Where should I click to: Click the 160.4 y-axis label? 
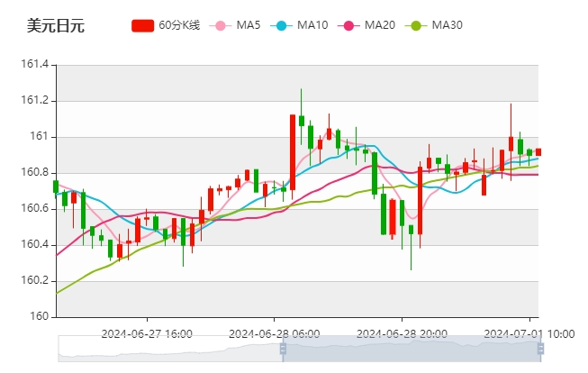[35, 245]
